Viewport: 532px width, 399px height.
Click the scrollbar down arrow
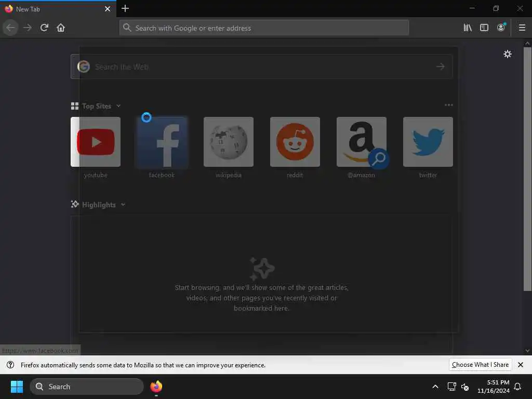(527, 351)
